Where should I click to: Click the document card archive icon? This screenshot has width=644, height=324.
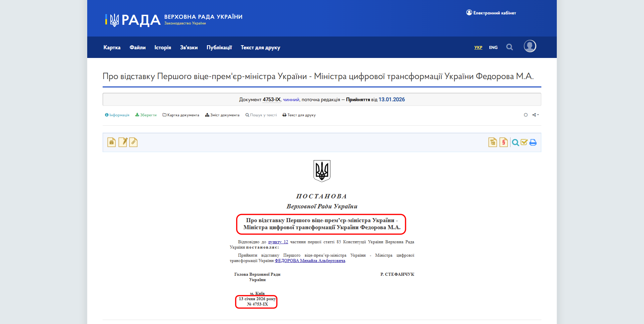point(111,142)
